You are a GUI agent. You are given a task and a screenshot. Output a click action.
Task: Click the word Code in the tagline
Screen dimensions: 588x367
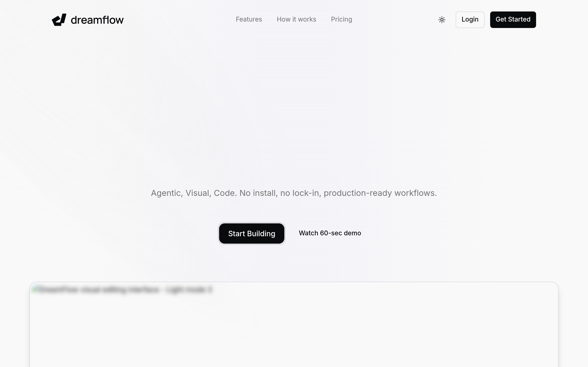pos(225,193)
